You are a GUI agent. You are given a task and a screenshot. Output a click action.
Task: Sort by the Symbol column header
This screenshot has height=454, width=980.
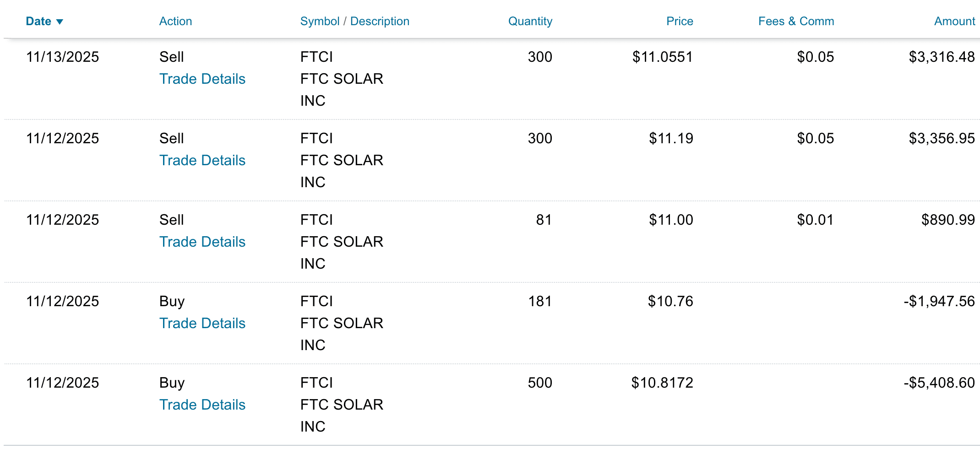(320, 22)
